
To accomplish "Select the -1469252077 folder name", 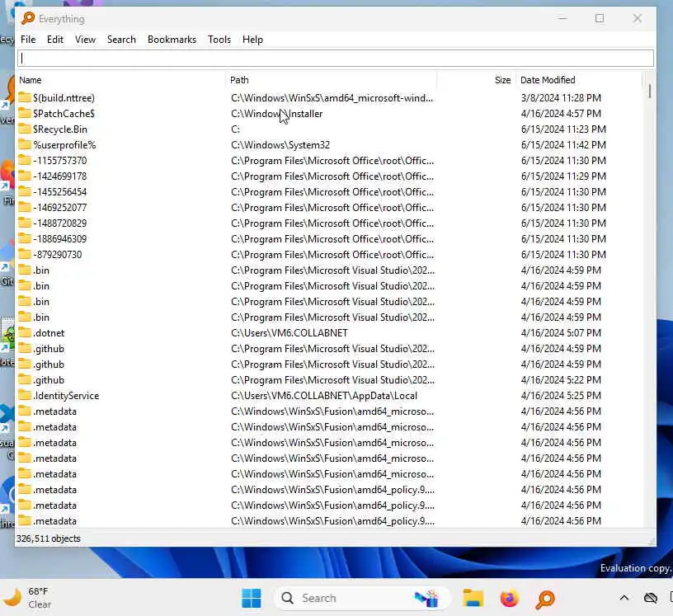I will [59, 208].
